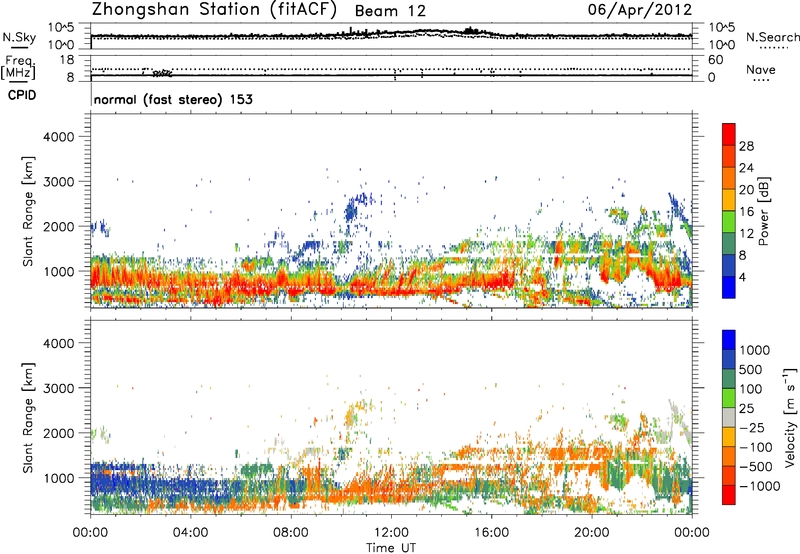Click the '08:00' time axis tick
The width and height of the screenshot is (800, 554).
coord(291,533)
